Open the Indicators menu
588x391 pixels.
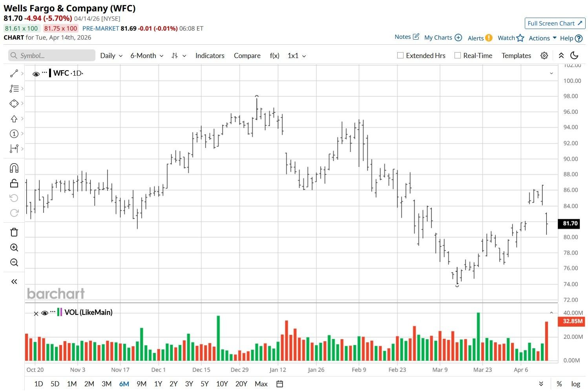[x=210, y=56]
